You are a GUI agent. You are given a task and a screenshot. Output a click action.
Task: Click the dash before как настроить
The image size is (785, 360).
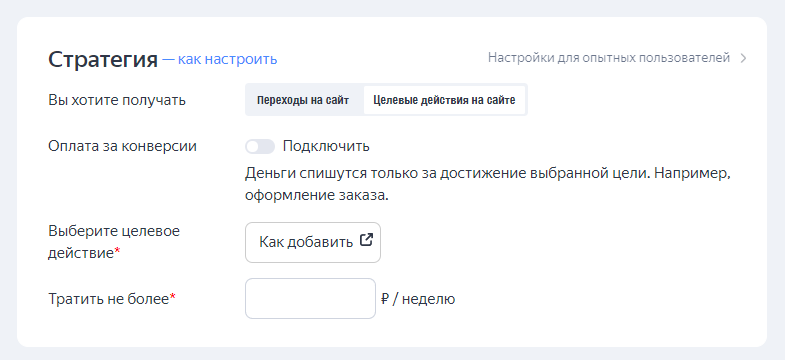[169, 60]
